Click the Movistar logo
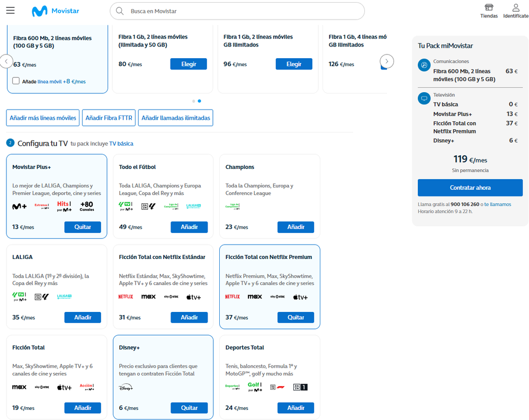529x420 pixels. 55,11
